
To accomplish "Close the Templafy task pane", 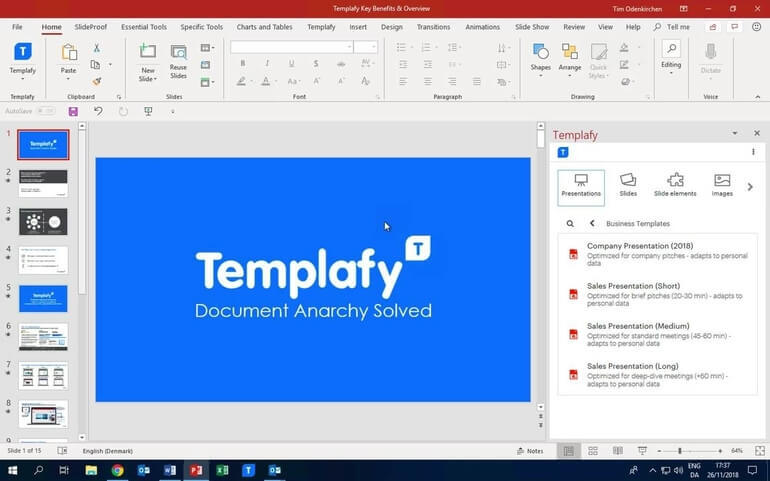I will pyautogui.click(x=757, y=133).
